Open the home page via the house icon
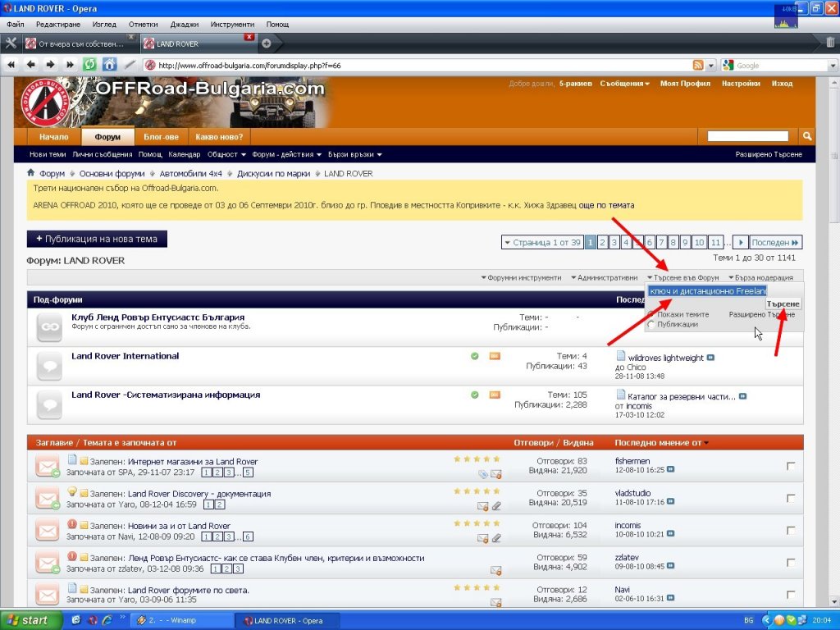 point(109,65)
